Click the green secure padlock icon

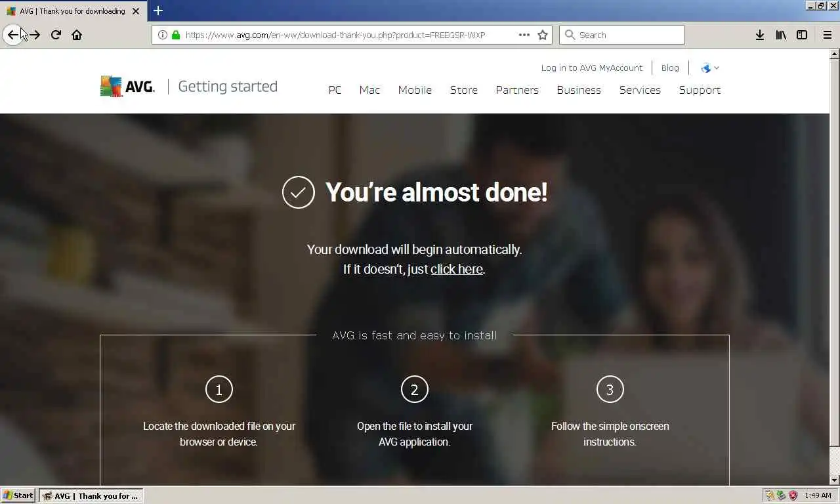coord(175,35)
